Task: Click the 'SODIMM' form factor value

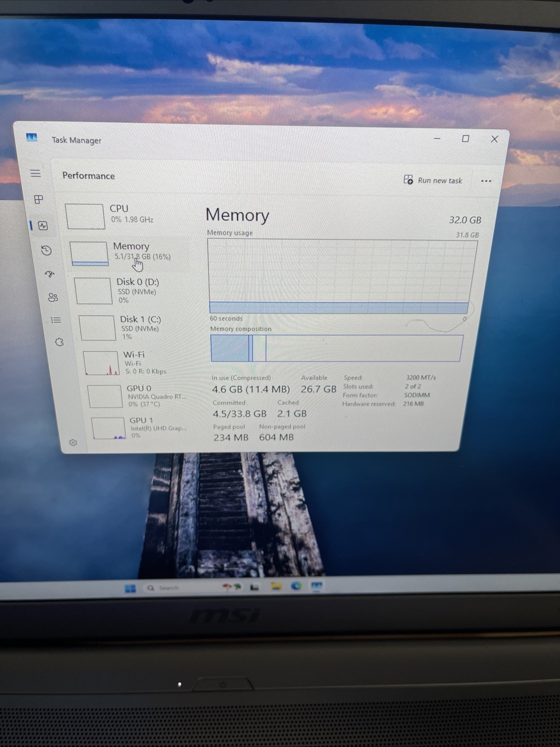Action: [x=417, y=395]
